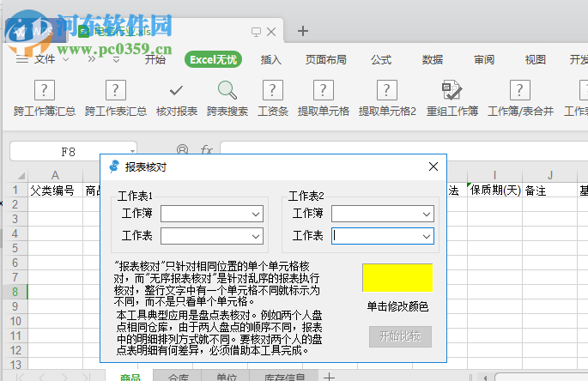
Task: Open the Name Box dropdown arrow
Action: [132, 151]
